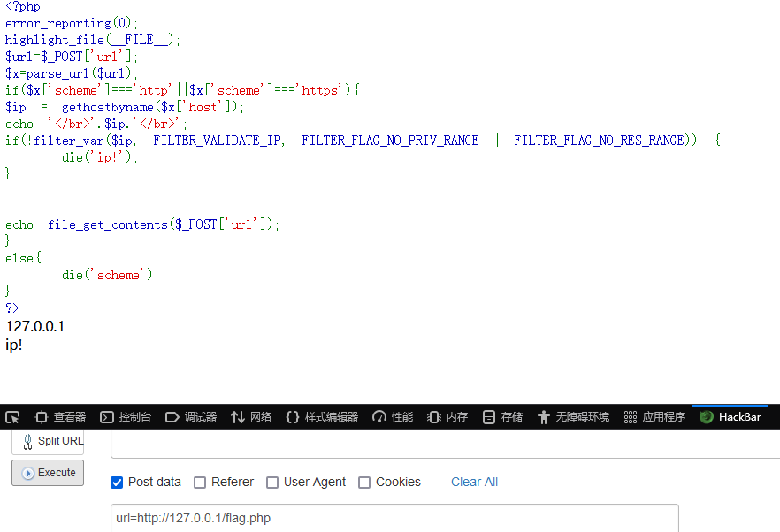Viewport: 780px width, 532px height.
Task: Open the Performance (性能) panel
Action: click(393, 417)
